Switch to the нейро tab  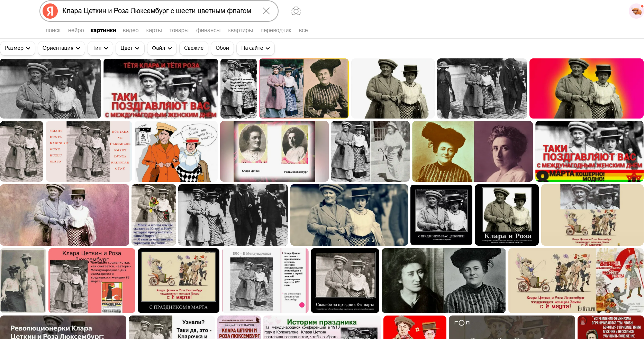pos(76,30)
